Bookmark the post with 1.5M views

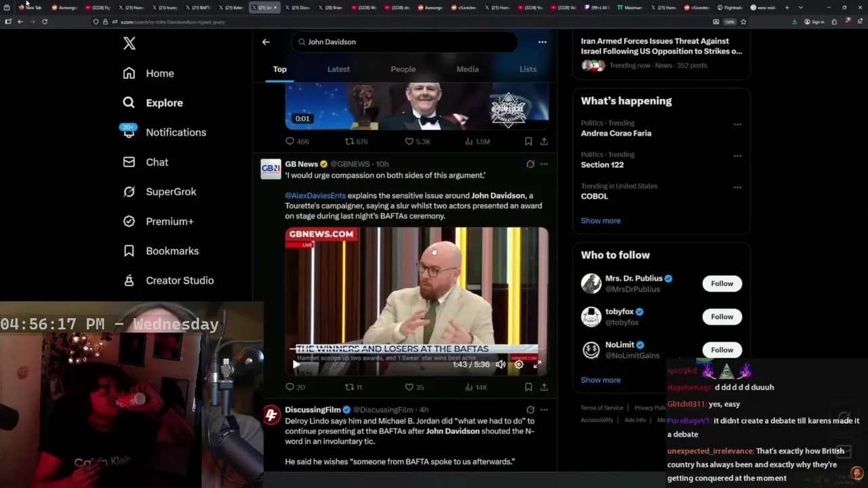[x=528, y=142]
